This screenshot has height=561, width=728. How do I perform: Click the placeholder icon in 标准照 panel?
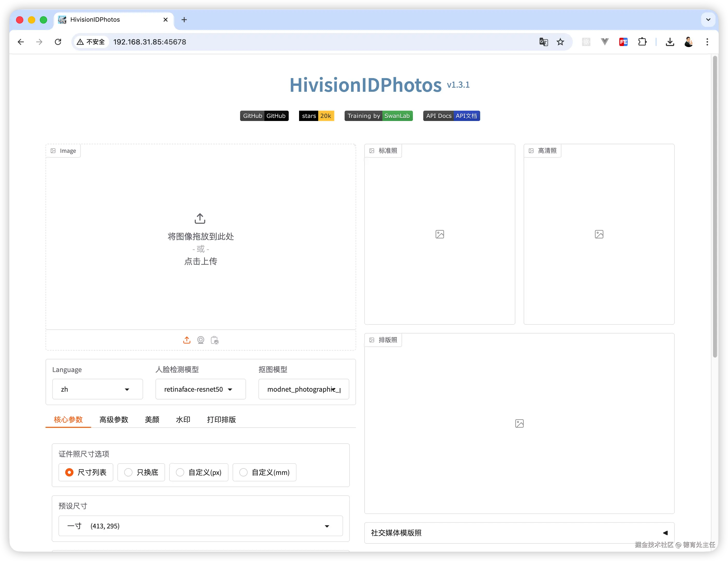[440, 234]
